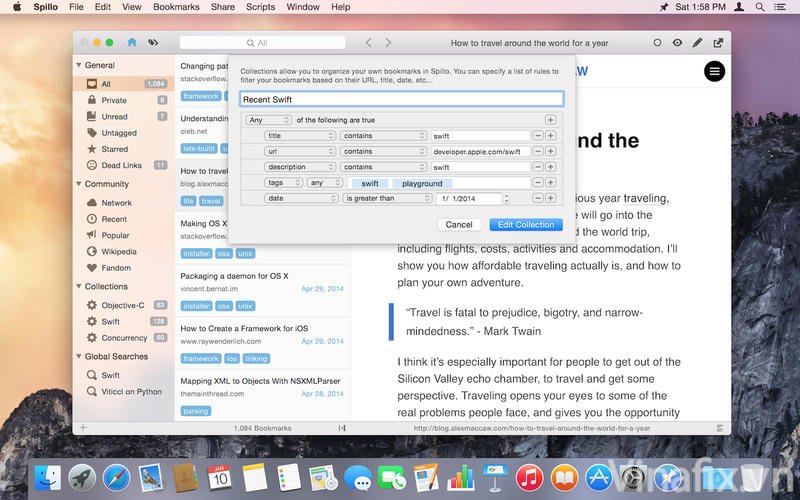Remove the title rule with minus button

538,136
